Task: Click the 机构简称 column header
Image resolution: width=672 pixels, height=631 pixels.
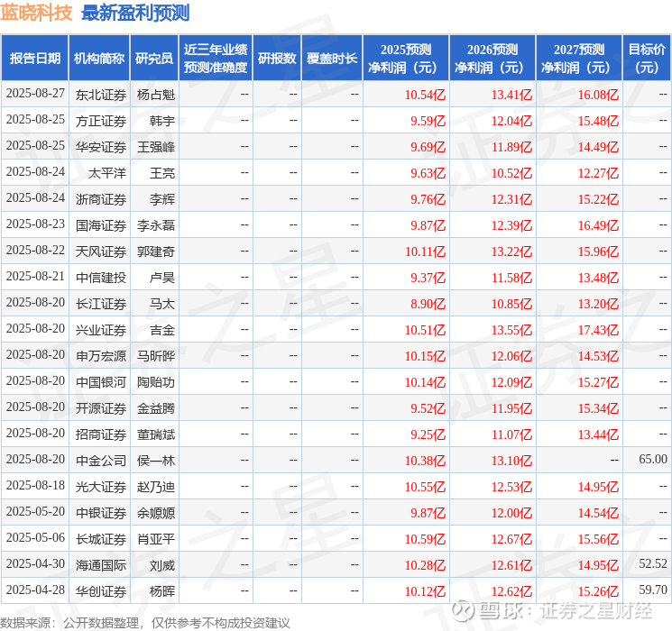Action: point(99,59)
